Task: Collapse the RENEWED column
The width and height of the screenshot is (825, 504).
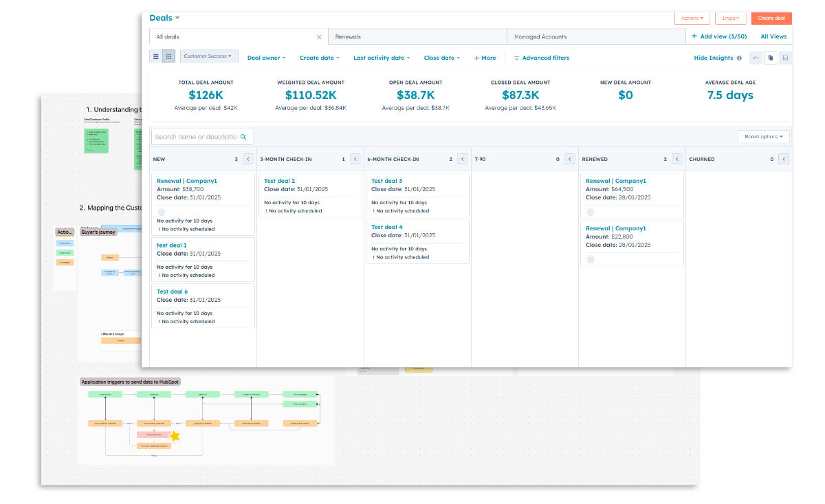Action: tap(677, 159)
